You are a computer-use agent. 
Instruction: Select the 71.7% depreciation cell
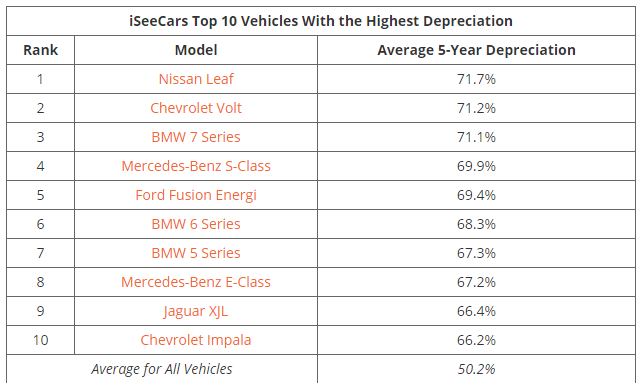point(476,79)
